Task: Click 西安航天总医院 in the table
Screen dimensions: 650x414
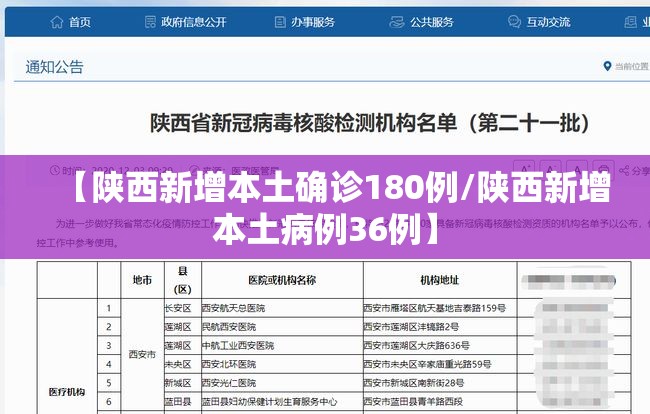Action: coord(233,308)
